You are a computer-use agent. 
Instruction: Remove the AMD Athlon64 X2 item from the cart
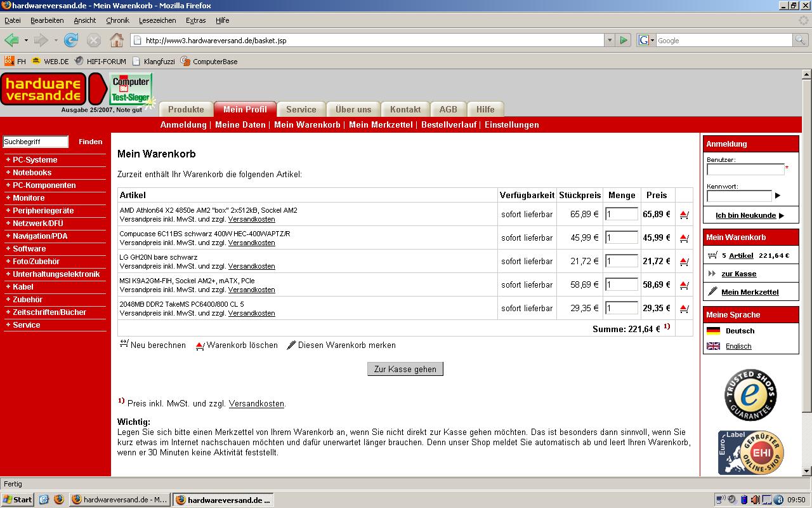(x=684, y=215)
